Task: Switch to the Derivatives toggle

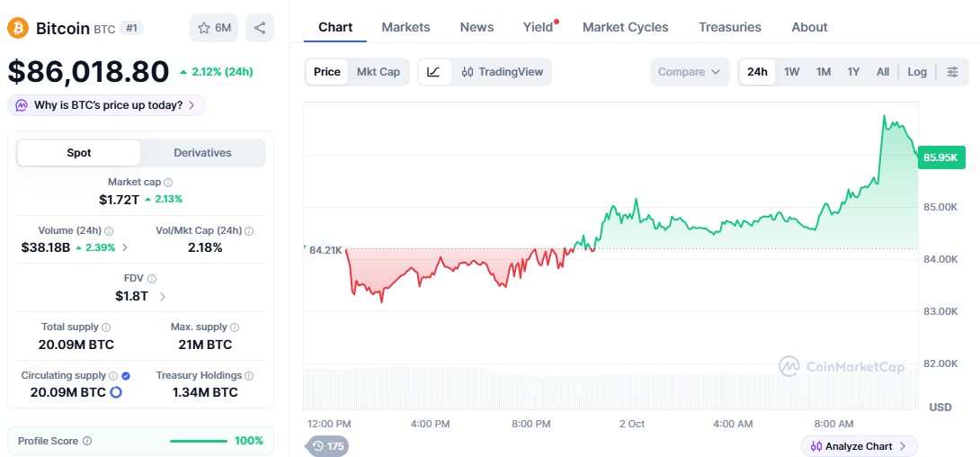Action: point(202,153)
